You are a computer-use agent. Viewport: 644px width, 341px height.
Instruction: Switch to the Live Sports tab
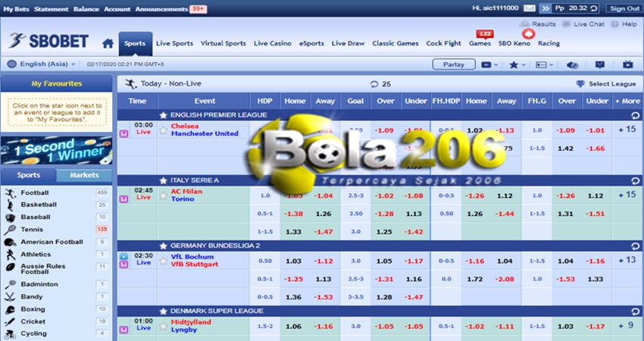[174, 43]
